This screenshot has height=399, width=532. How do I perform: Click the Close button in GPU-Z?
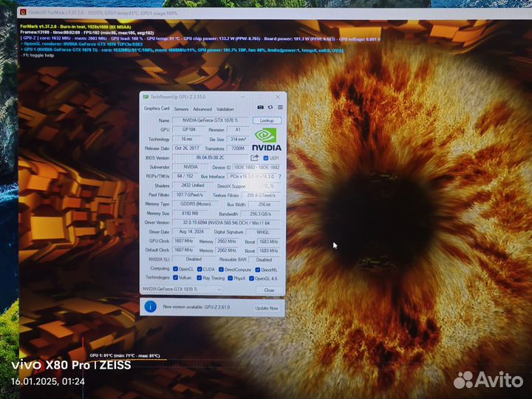(x=269, y=290)
